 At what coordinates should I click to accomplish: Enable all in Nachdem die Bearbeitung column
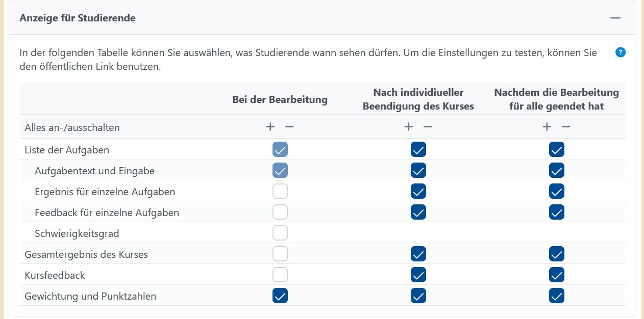[x=547, y=127]
